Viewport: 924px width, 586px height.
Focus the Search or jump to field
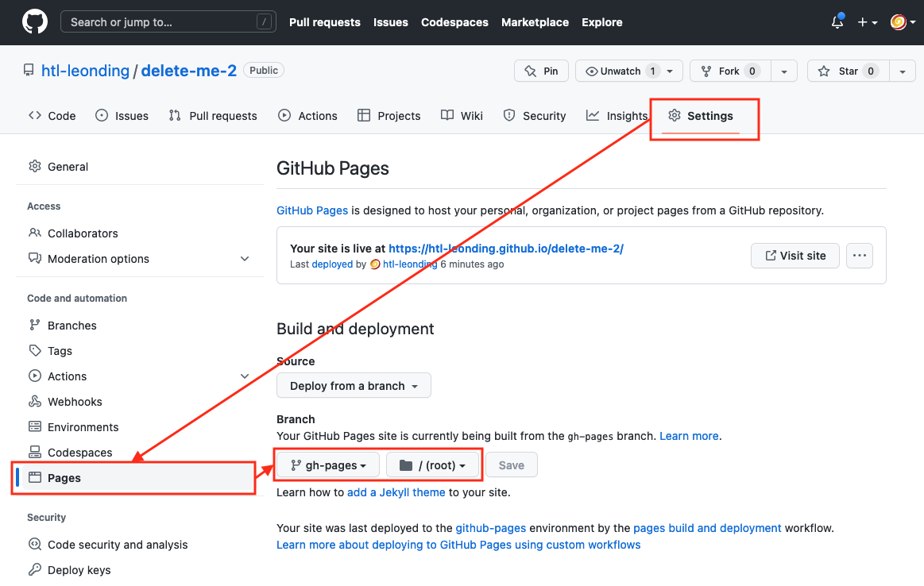168,22
